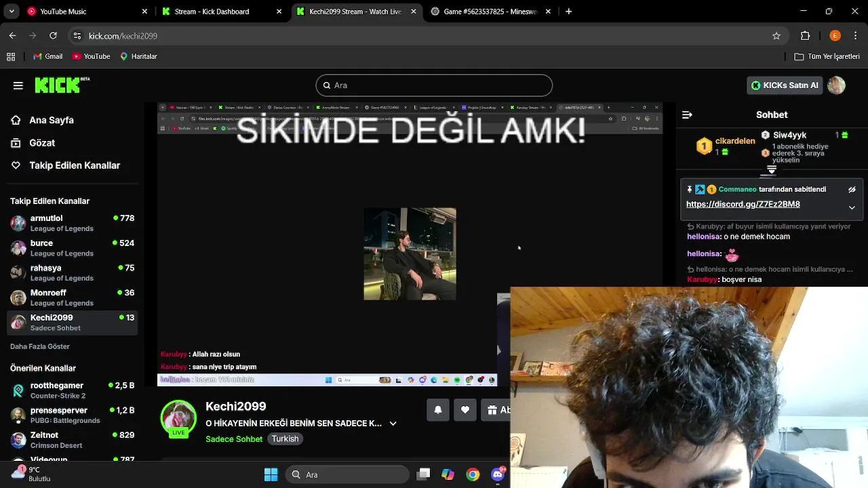Viewport: 868px width, 488px height.
Task: Open rootthegamer recommended channel
Action: pos(73,390)
